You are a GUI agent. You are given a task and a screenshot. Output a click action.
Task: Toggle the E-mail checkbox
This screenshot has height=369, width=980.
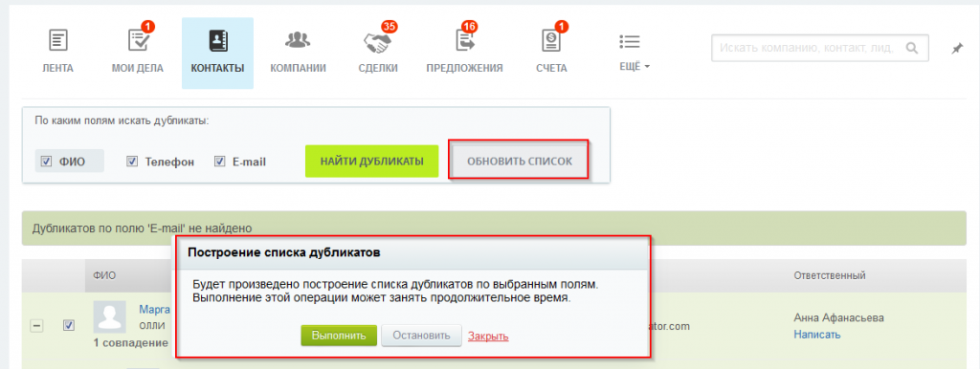click(x=219, y=162)
